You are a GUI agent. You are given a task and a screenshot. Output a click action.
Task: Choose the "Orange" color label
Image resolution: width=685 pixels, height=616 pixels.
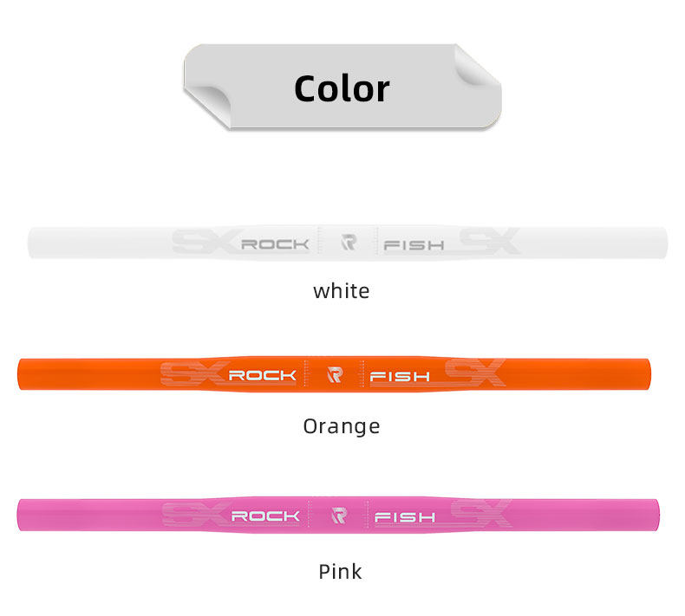coord(342,426)
